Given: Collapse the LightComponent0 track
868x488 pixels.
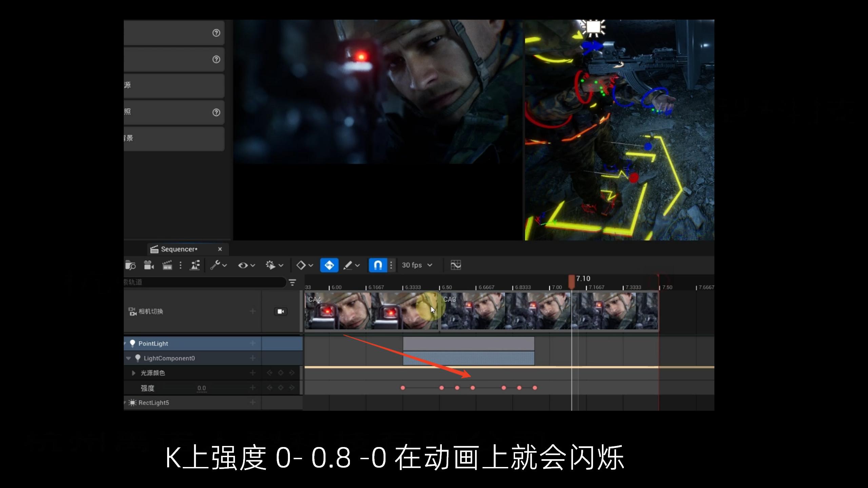Looking at the screenshot, I should (x=129, y=358).
